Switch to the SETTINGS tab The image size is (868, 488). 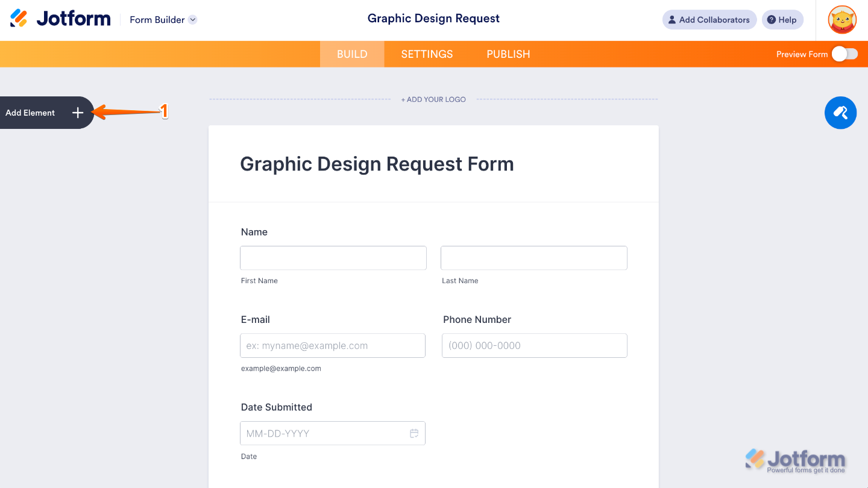pos(427,54)
